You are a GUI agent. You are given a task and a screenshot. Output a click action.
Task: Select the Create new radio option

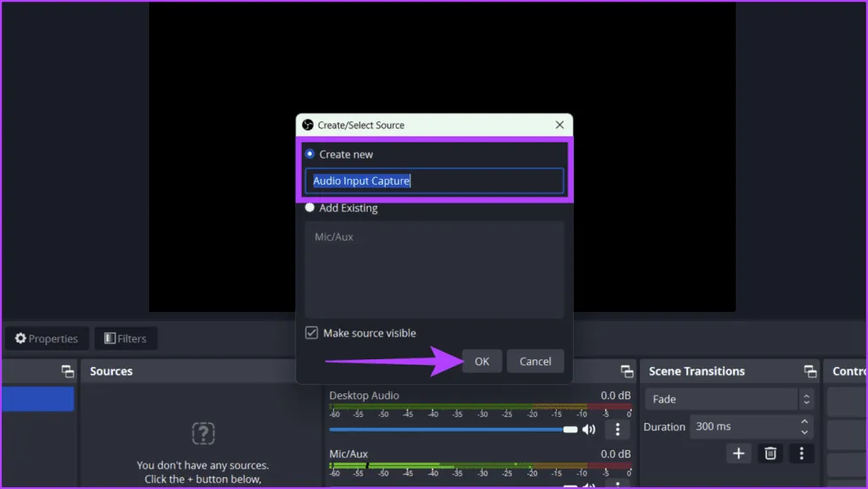click(x=310, y=154)
